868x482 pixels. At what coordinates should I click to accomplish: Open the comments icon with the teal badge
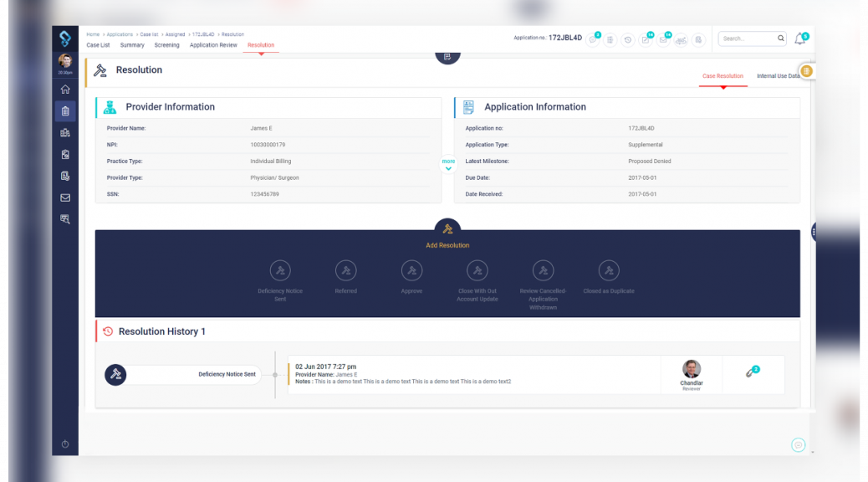593,39
